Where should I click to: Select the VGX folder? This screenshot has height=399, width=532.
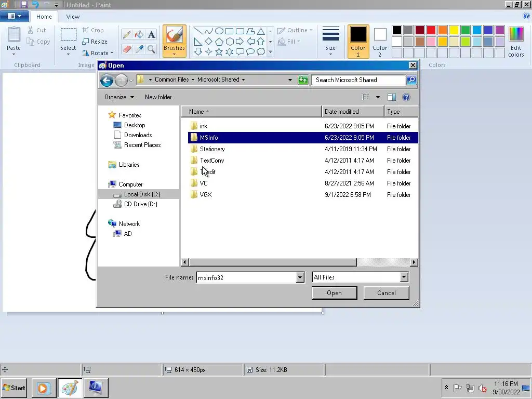click(x=303, y=194)
